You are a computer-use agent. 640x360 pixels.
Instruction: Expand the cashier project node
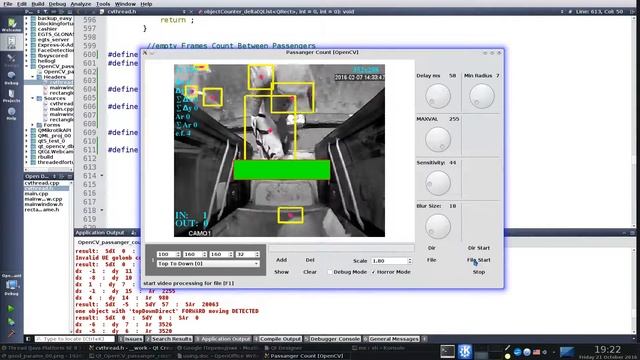[27, 29]
